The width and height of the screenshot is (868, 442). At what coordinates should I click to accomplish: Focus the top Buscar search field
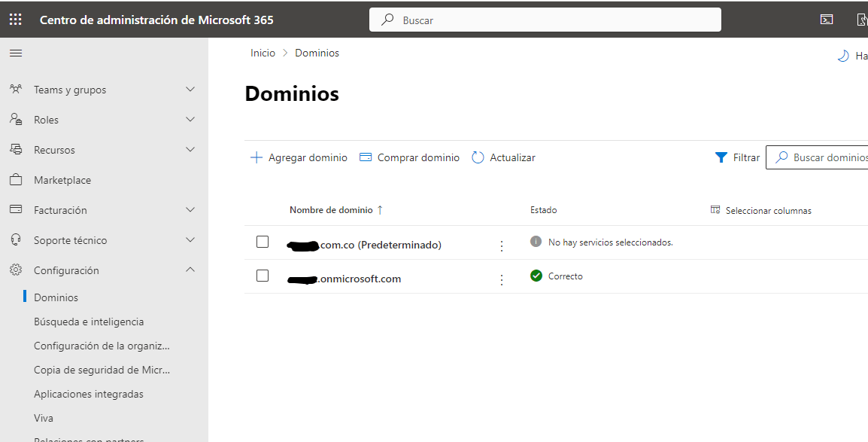tap(545, 20)
